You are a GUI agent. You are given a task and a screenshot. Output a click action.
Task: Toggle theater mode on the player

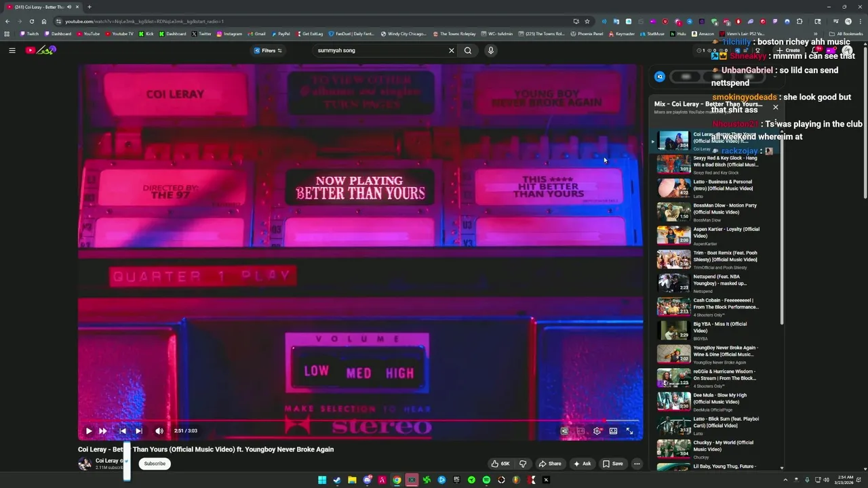pyautogui.click(x=613, y=431)
